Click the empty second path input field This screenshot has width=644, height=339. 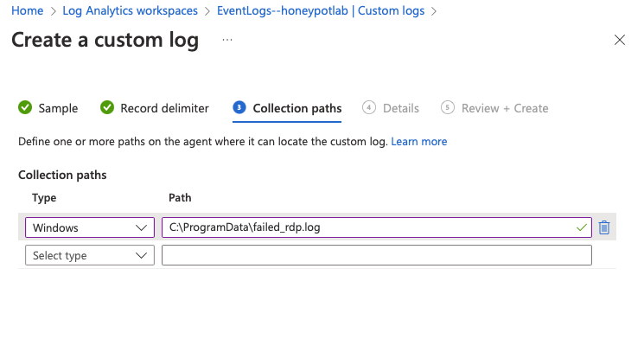click(x=377, y=255)
